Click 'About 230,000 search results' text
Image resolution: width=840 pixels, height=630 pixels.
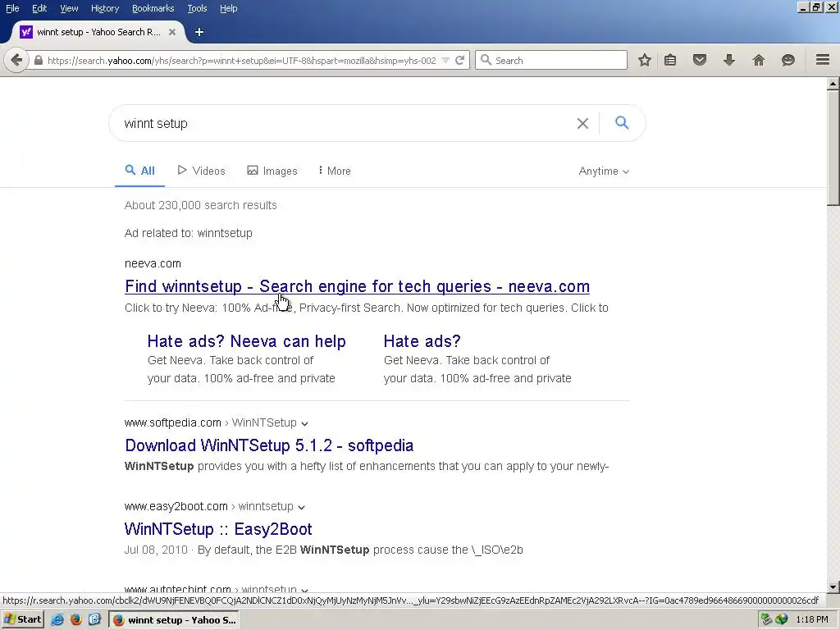click(x=200, y=205)
